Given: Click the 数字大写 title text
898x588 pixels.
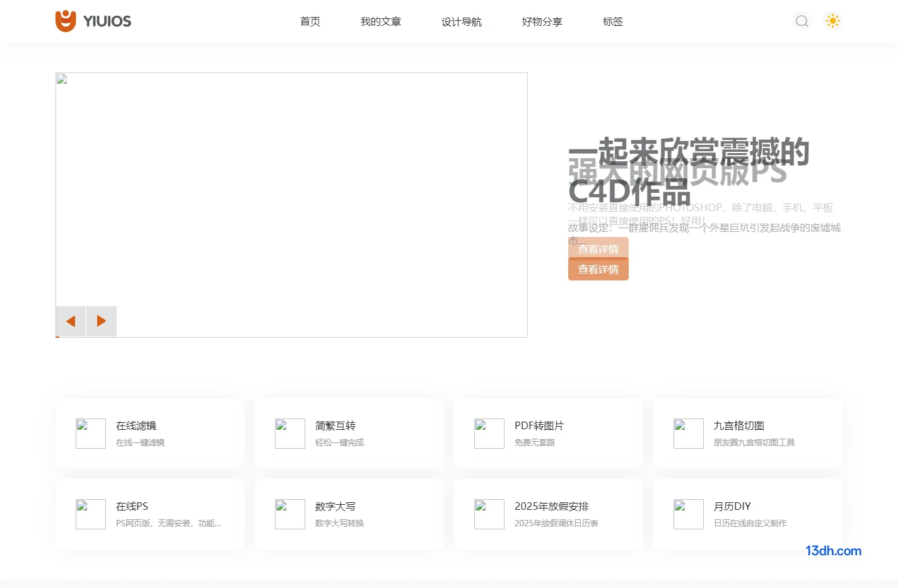Looking at the screenshot, I should 335,507.
